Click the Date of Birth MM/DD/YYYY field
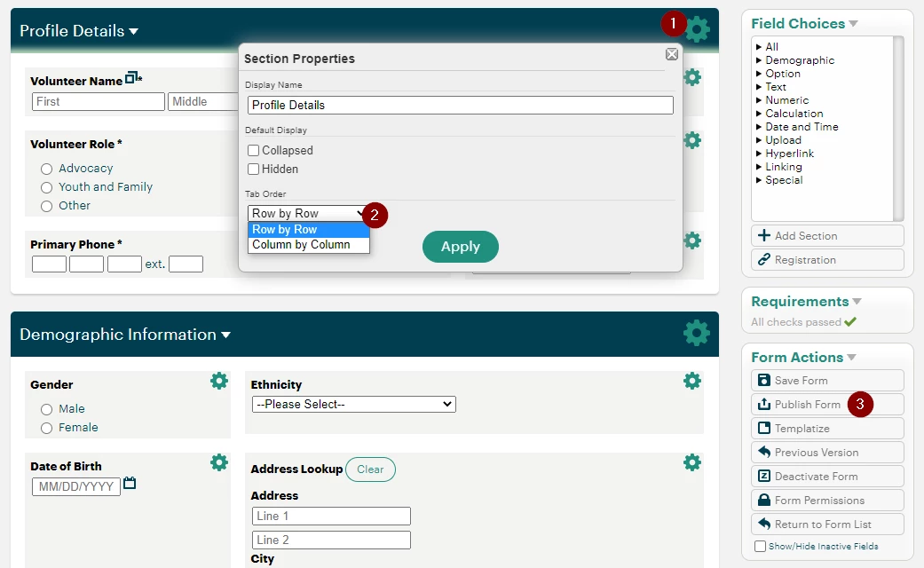The width and height of the screenshot is (924, 568). click(x=76, y=486)
